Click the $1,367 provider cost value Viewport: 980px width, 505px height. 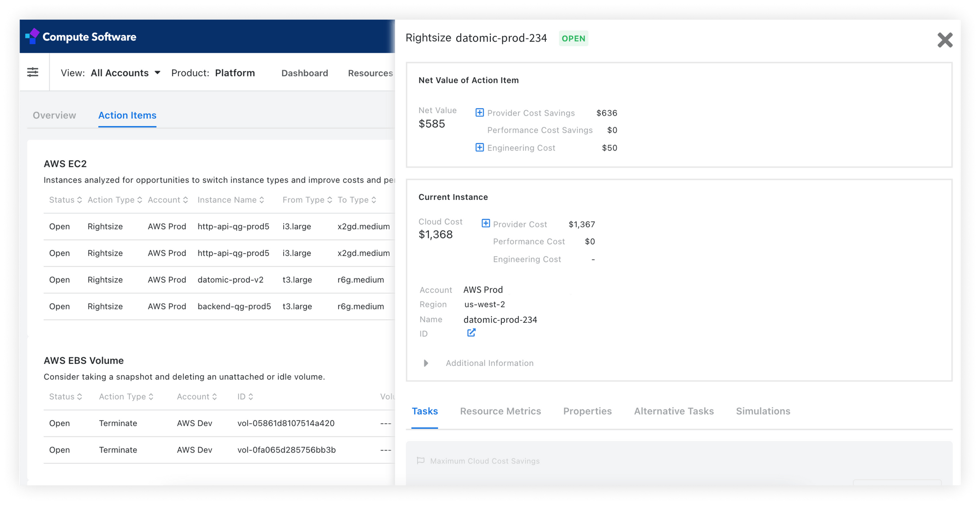click(x=582, y=224)
